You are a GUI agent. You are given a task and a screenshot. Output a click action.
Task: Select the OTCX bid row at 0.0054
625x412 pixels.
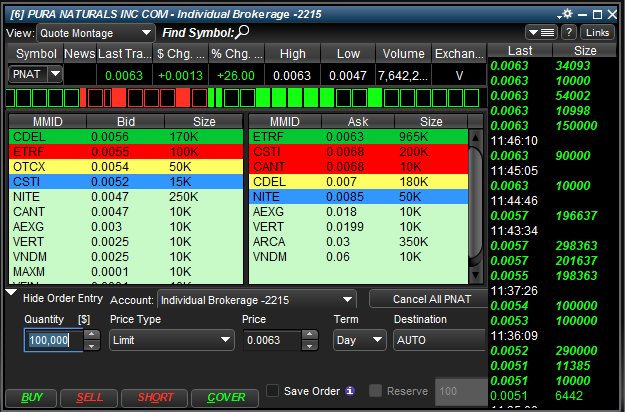[126, 167]
